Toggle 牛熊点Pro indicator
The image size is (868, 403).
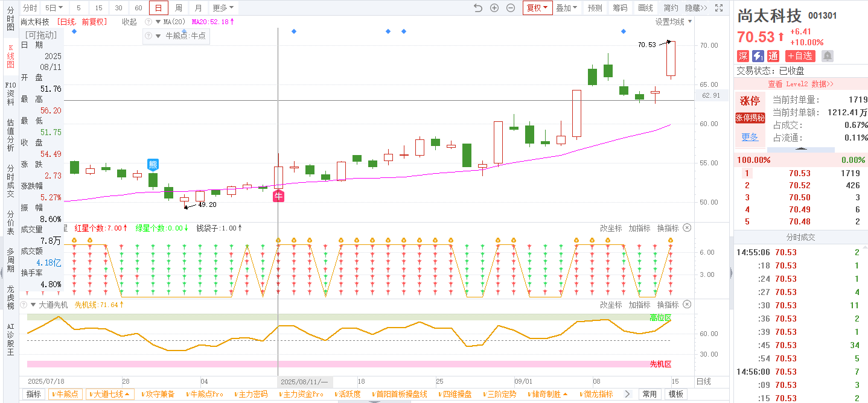[x=203, y=394]
